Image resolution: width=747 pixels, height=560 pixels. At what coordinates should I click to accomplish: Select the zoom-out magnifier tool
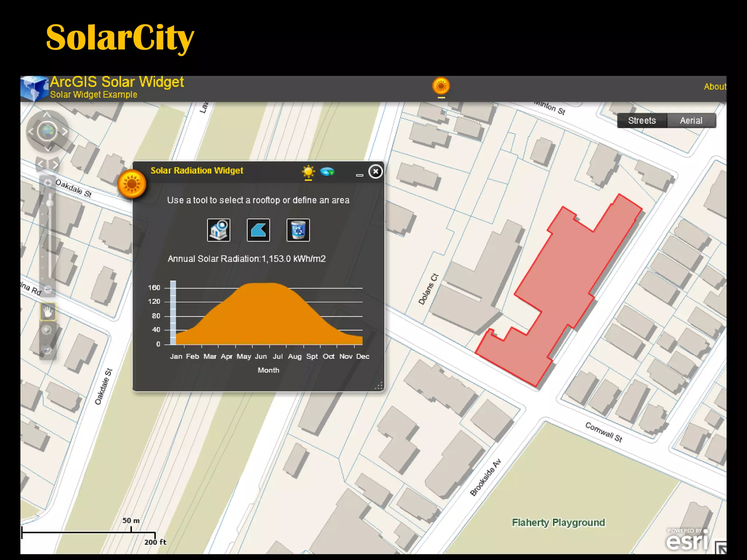click(47, 349)
